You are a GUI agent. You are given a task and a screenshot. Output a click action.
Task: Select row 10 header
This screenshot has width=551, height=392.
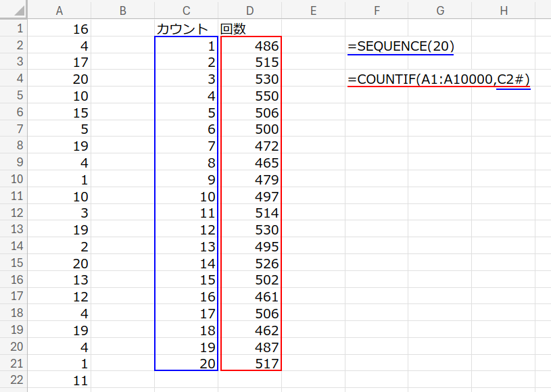[16, 179]
